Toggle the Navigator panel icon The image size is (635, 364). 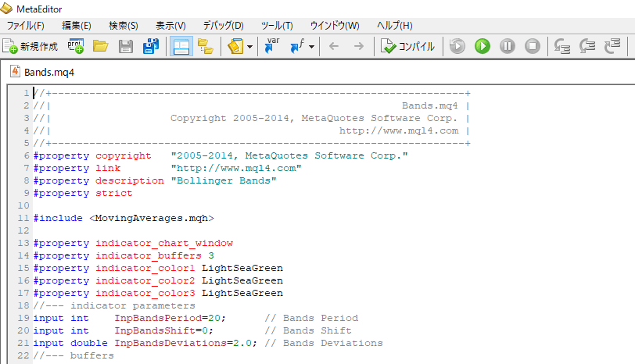181,47
